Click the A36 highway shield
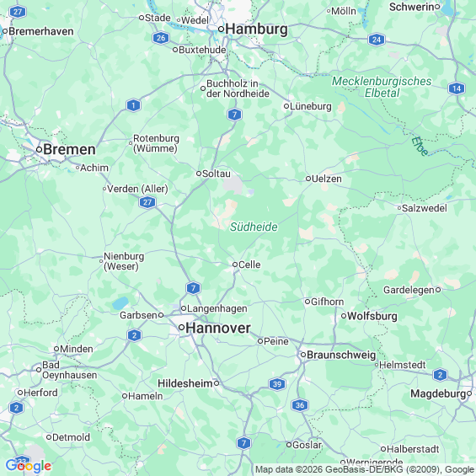Screen dimensions: 476x476 click(x=300, y=405)
